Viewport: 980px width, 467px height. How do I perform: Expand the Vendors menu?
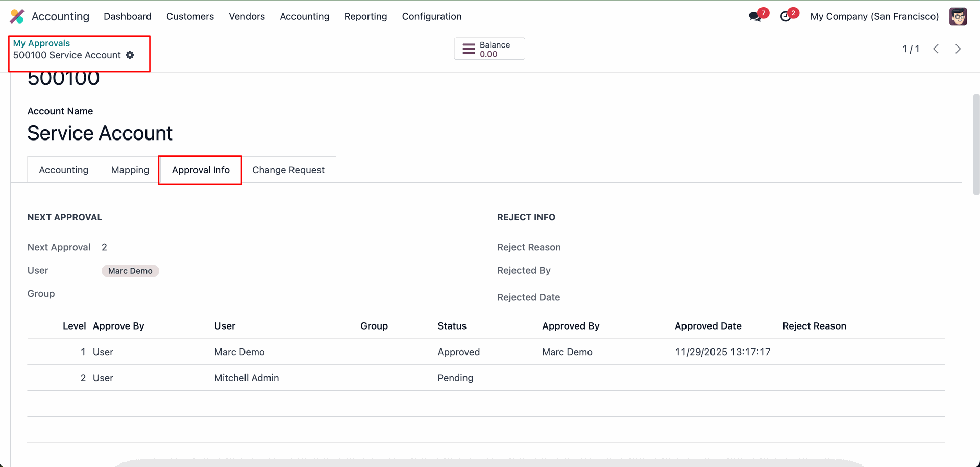247,16
